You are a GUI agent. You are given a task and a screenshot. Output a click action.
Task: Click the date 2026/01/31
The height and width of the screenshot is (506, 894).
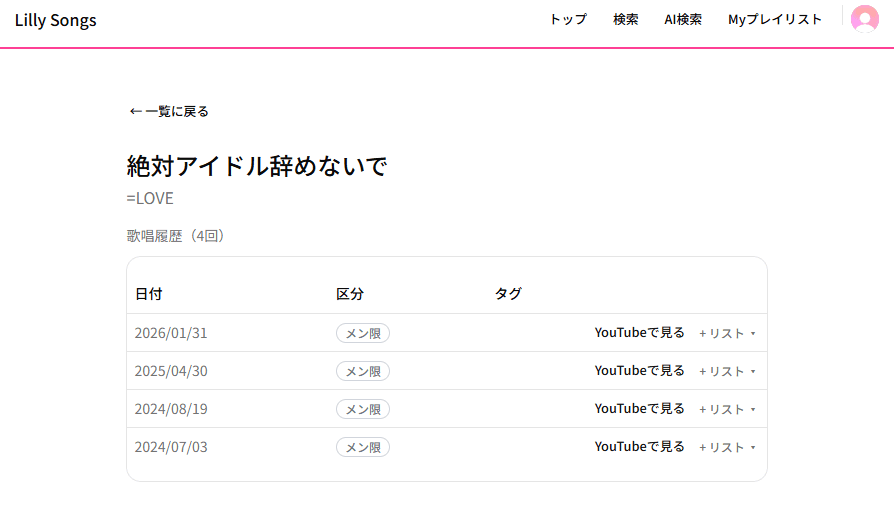(171, 333)
